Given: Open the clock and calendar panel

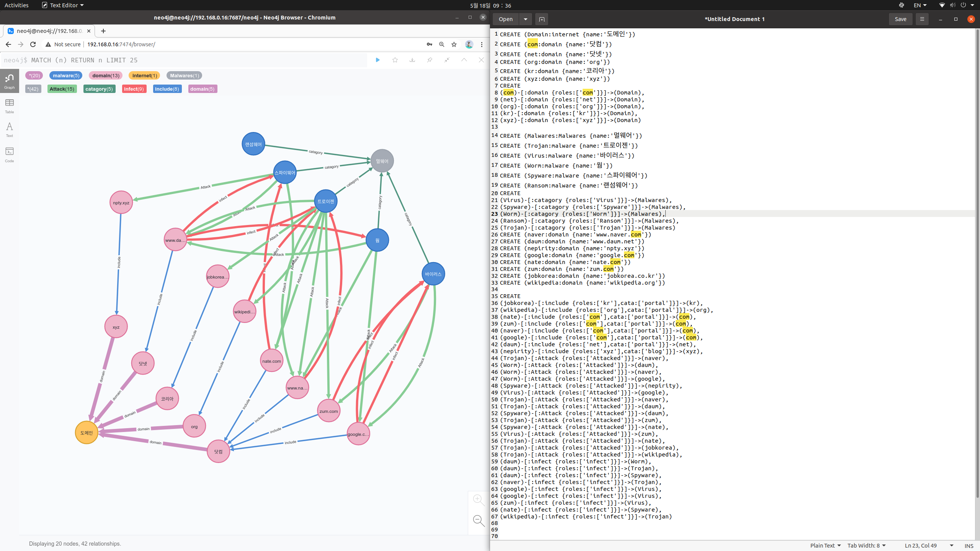Looking at the screenshot, I should click(x=490, y=5).
